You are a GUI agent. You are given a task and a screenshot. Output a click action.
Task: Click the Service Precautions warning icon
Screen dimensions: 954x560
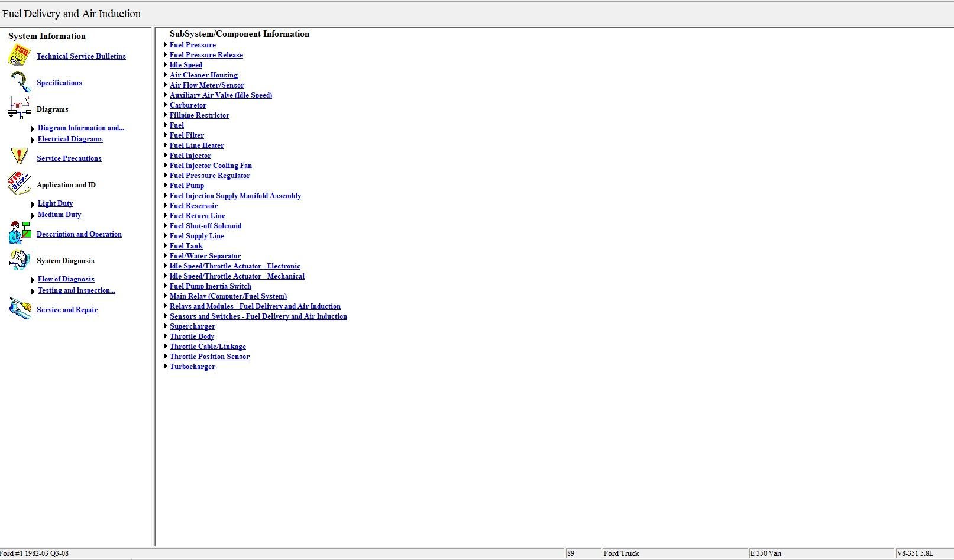click(20, 157)
